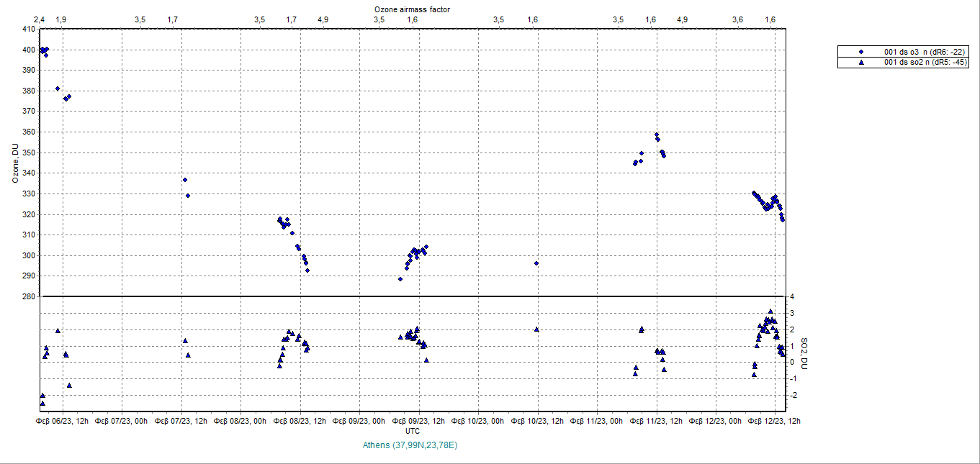
Task: Click the lowest ozone diamond near 288 DU
Action: click(400, 279)
